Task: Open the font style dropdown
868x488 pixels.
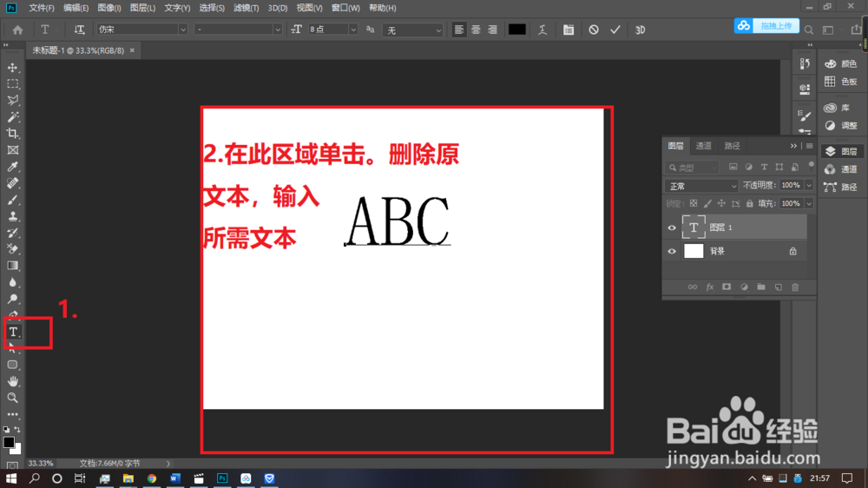Action: (238, 30)
